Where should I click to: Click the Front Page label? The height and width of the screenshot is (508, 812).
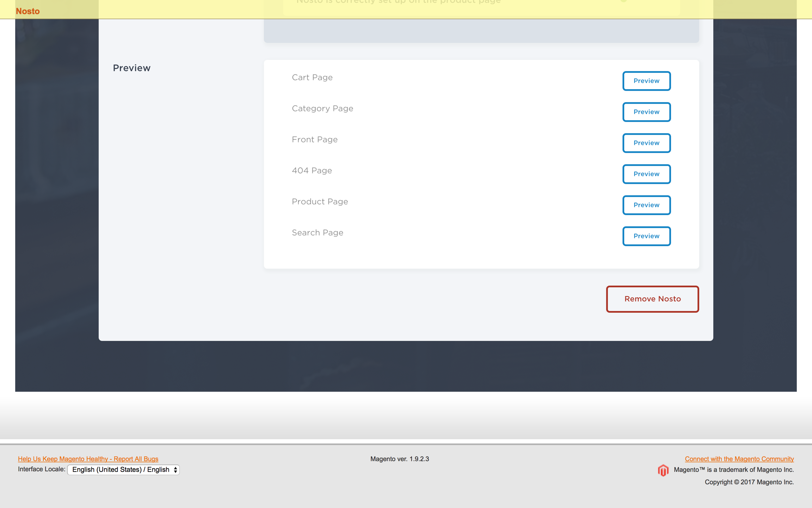314,139
